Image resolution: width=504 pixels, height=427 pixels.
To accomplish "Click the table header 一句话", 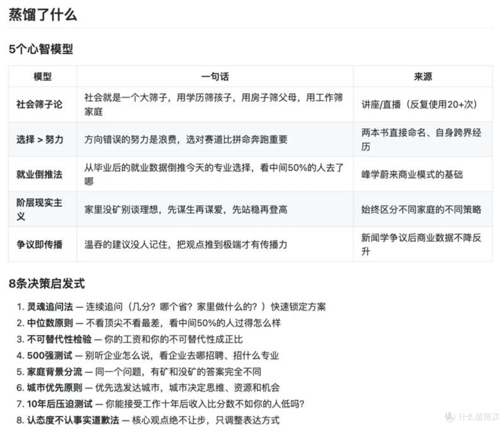I will [x=215, y=77].
